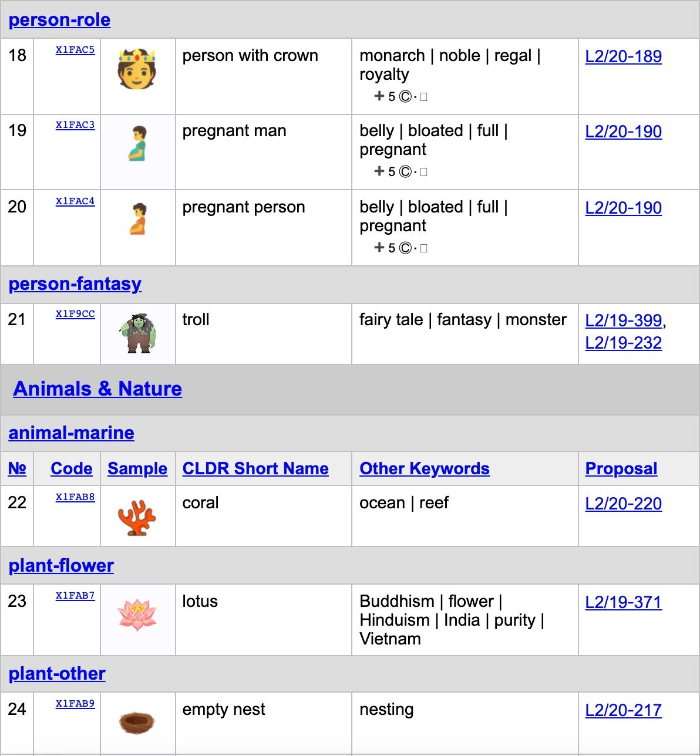Viewport: 700px width, 756px height.
Task: Follow the L2/20-189 proposal link
Action: pyautogui.click(x=624, y=56)
